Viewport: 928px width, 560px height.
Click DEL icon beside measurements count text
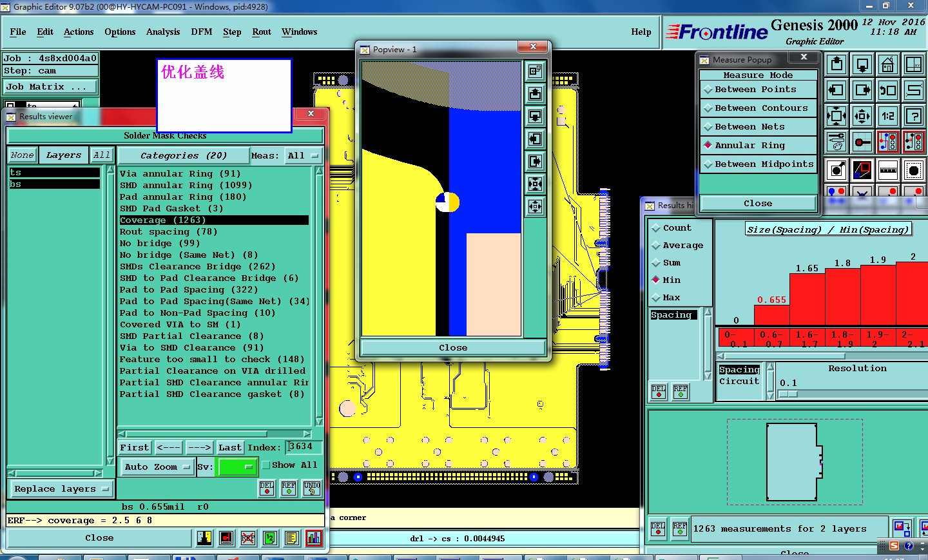pyautogui.click(x=658, y=528)
